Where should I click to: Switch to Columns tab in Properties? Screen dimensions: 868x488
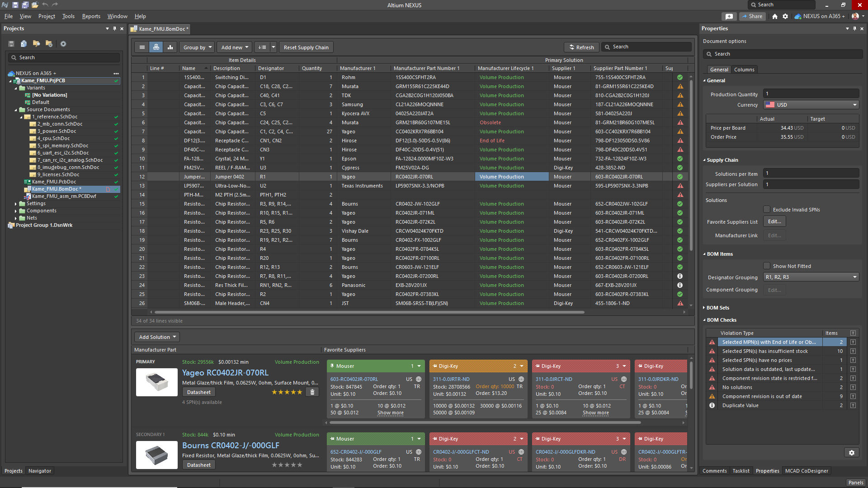coord(744,70)
